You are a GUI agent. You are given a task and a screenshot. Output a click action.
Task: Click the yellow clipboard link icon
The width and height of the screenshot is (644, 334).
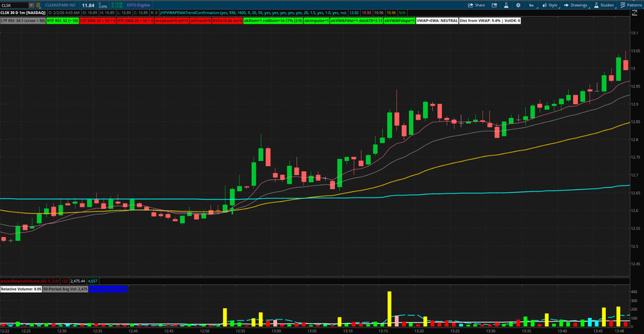pyautogui.click(x=38, y=5)
